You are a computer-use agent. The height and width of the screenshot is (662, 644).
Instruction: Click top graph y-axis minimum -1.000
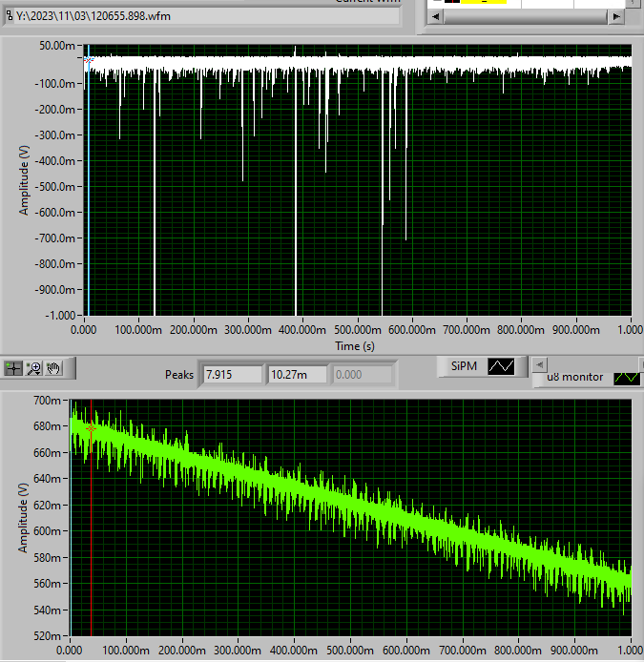(x=60, y=316)
